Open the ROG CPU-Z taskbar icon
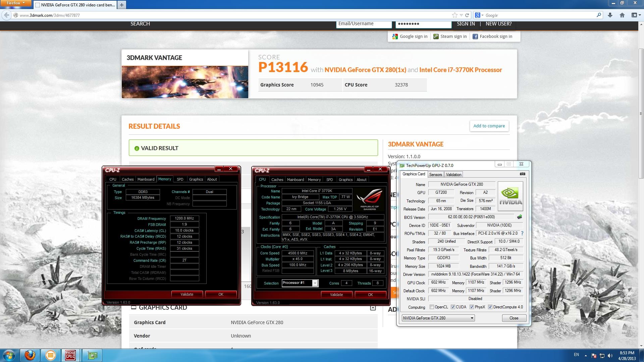The image size is (644, 362). coord(70,355)
